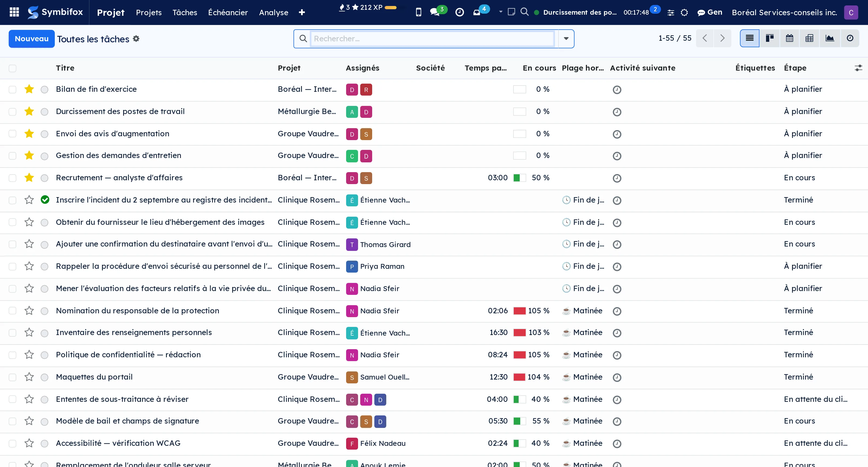Toggle state circle of Gestion des demandes d'entretien
This screenshot has height=467, width=868.
point(44,156)
